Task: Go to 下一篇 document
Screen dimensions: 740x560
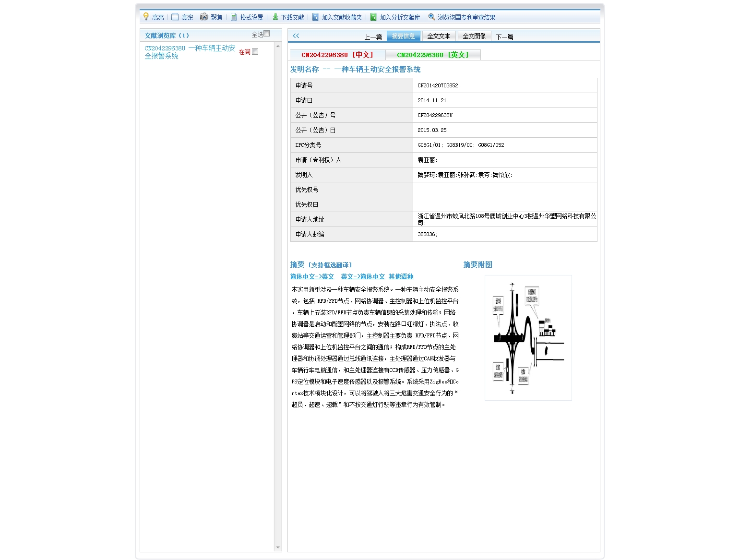Action: [504, 37]
